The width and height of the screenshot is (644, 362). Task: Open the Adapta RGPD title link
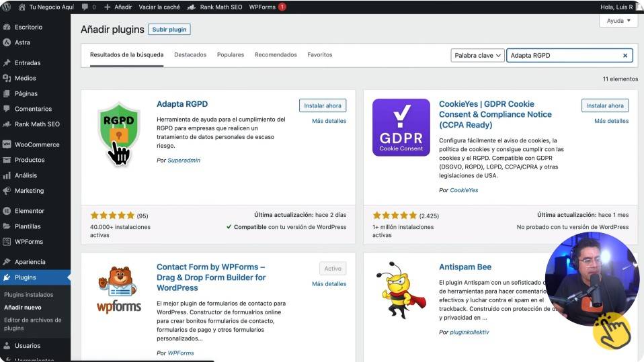tap(182, 104)
